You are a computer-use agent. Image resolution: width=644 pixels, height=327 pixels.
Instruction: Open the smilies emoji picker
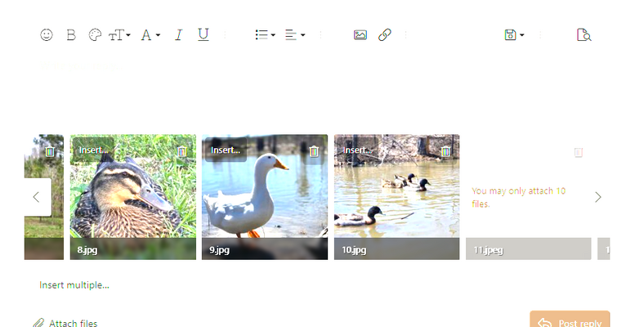(47, 35)
